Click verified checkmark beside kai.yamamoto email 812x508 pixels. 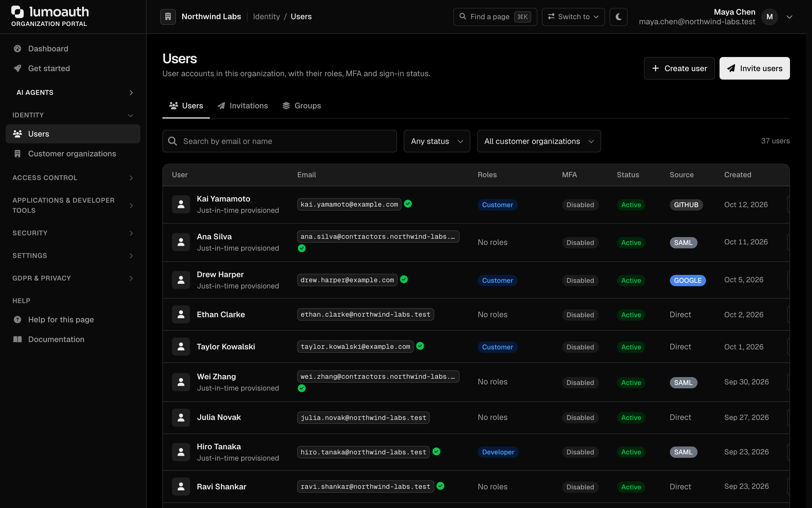click(408, 203)
